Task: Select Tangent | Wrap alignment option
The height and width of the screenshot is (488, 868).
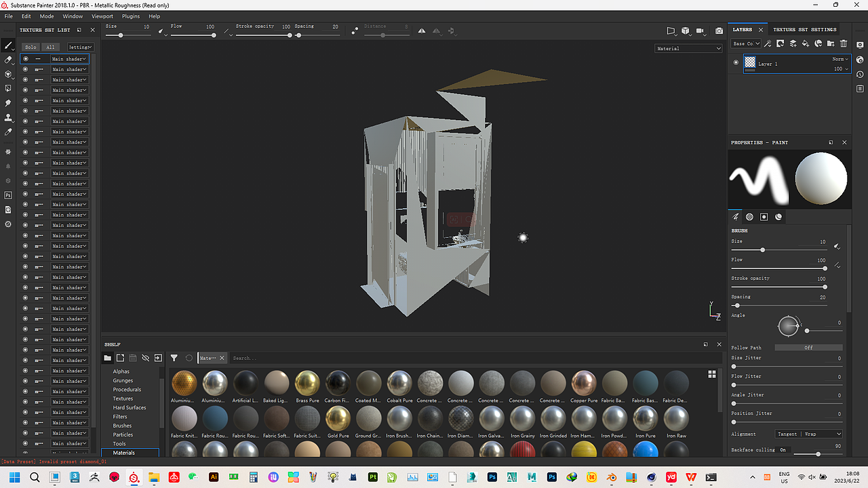Action: (809, 434)
